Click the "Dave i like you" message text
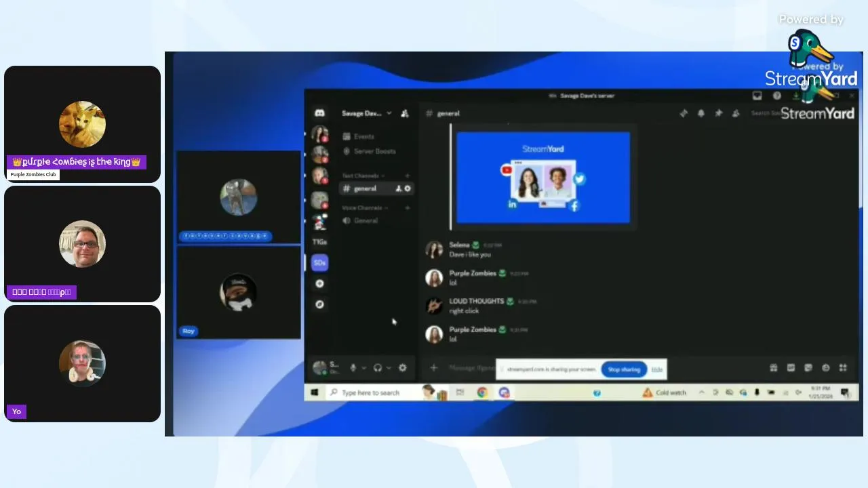The height and width of the screenshot is (488, 868). (470, 255)
